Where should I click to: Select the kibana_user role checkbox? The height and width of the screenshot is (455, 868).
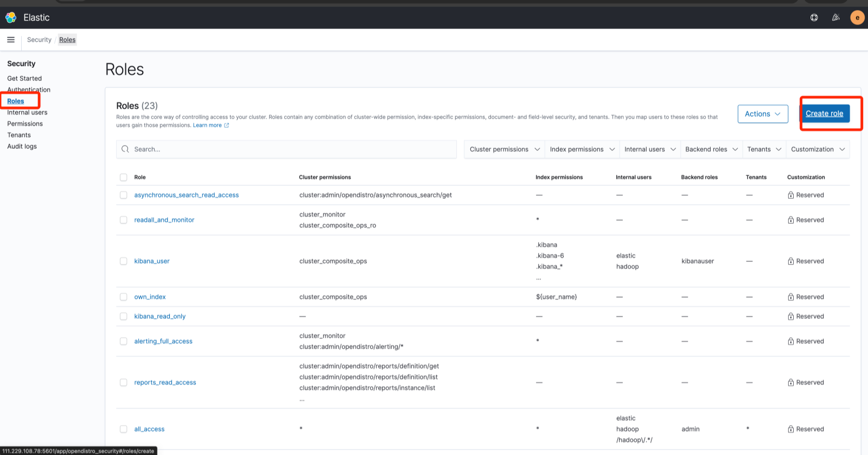pos(123,261)
